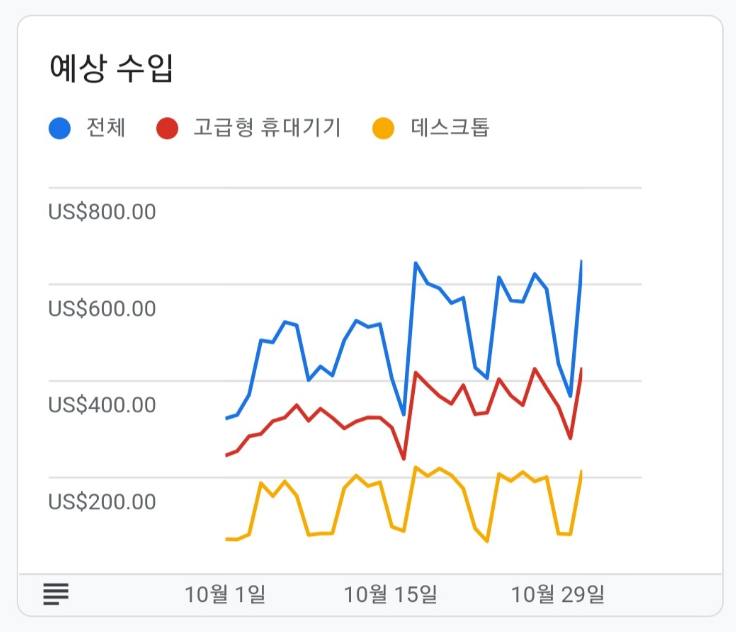Toggle the 고급형 휴대기기 legend label
This screenshot has width=736, height=632.
pyautogui.click(x=267, y=128)
